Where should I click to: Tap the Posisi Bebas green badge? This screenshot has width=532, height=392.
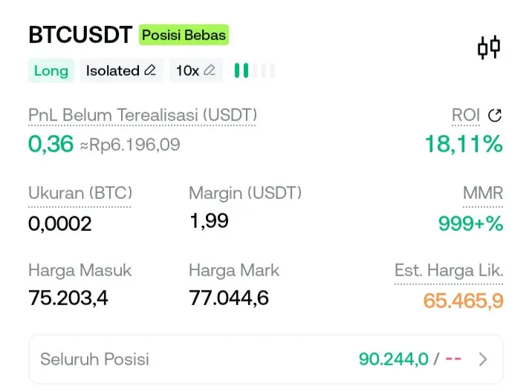point(184,35)
